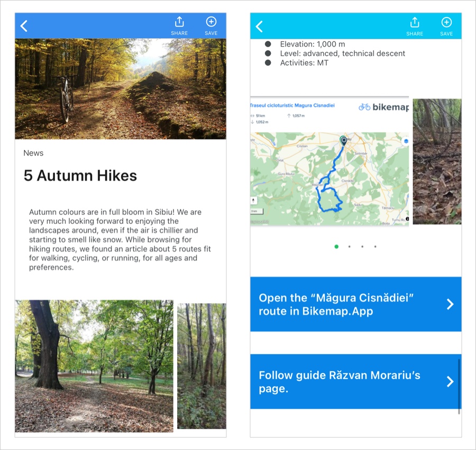Tap the back arrow on the left screen
The height and width of the screenshot is (450, 476).
[x=24, y=26]
